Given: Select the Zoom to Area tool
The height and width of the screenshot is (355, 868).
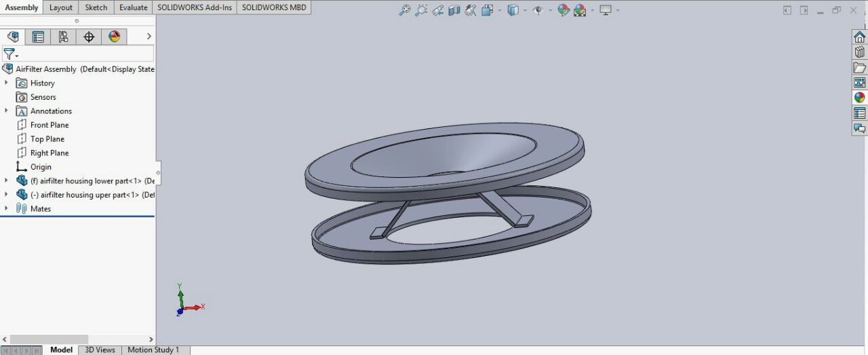Looking at the screenshot, I should coord(421,10).
